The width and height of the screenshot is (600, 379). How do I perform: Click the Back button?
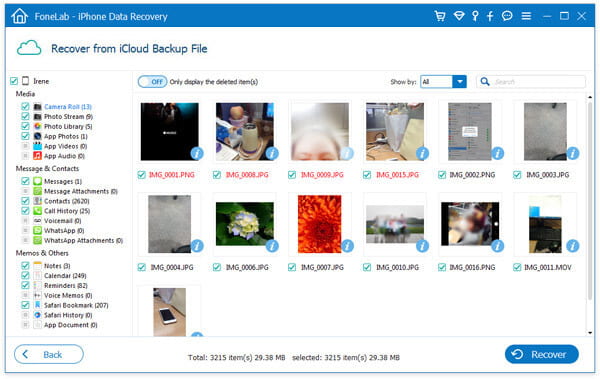coord(49,354)
